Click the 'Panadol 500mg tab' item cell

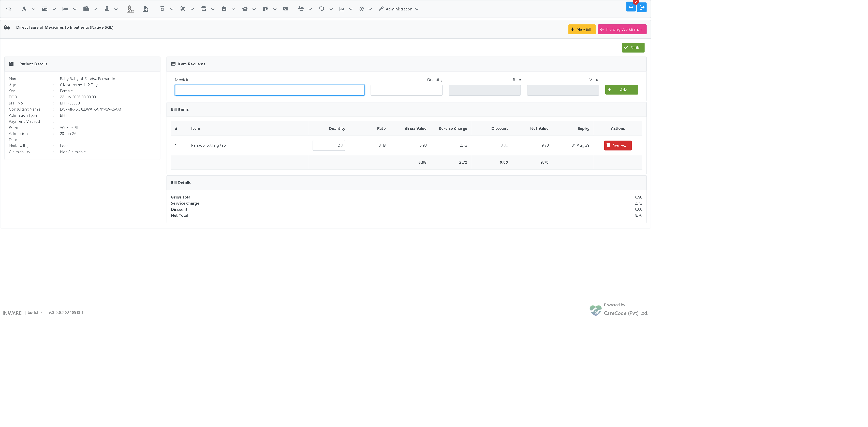pyautogui.click(x=208, y=145)
